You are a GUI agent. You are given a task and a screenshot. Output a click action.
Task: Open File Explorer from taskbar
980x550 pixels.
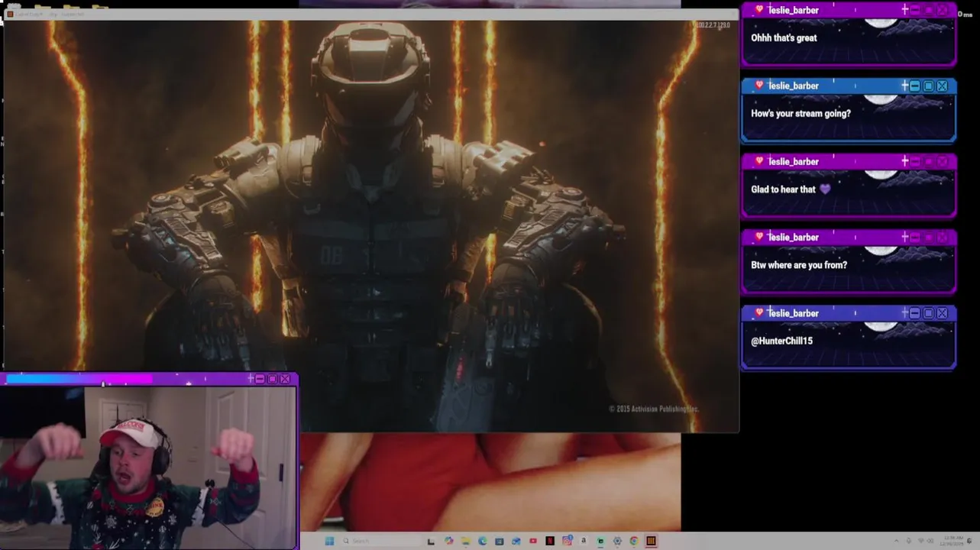466,541
